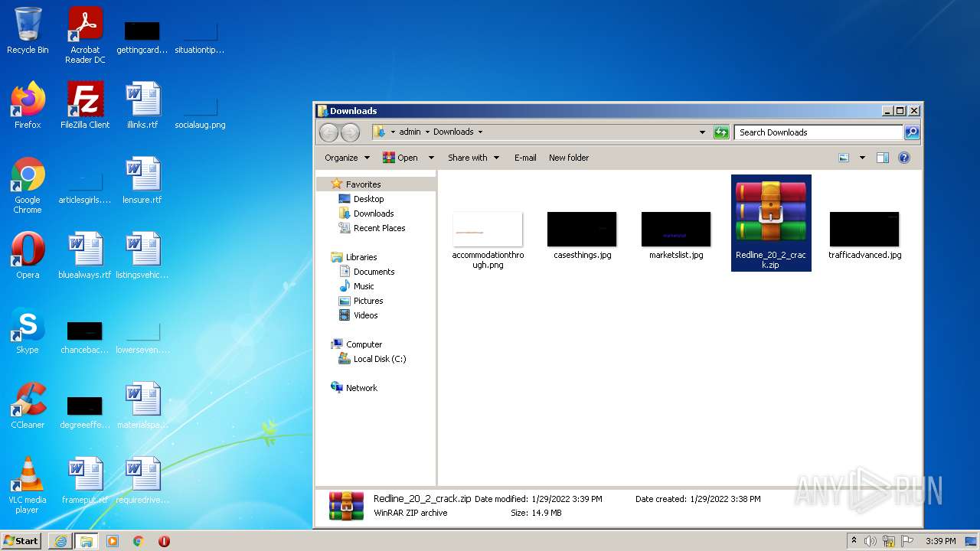
Task: Open the Organize menu
Action: point(347,158)
